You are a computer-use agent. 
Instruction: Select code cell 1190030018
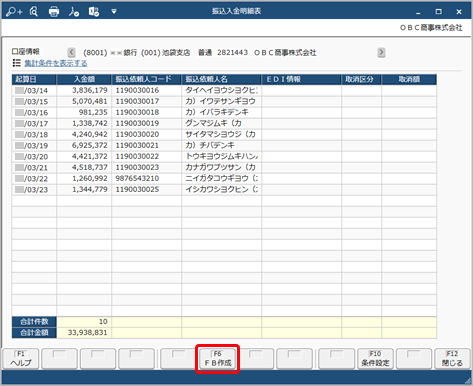pos(147,112)
